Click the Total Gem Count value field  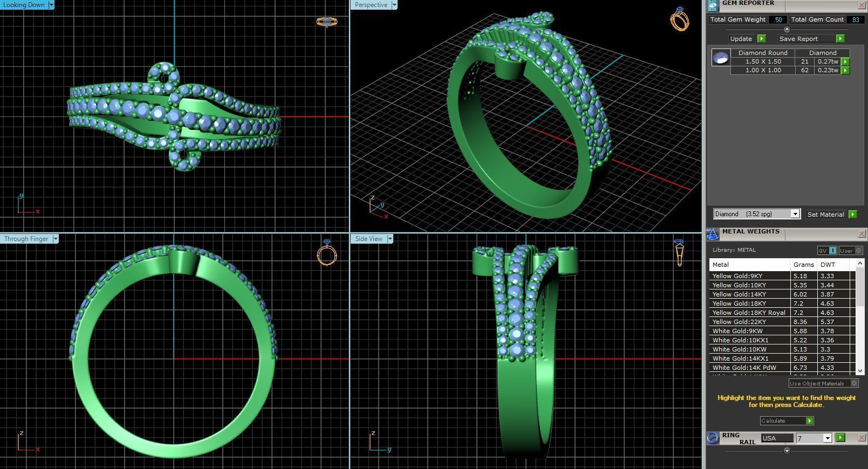(855, 19)
